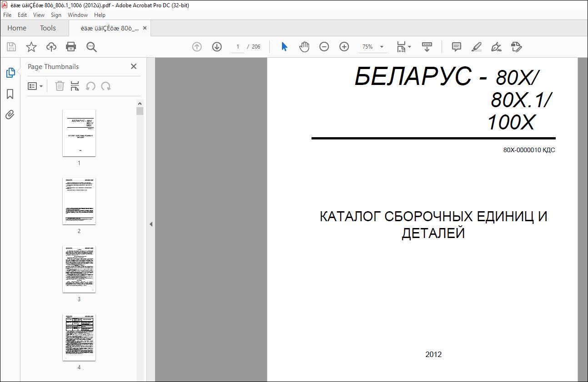Screen dimensions: 588x382
Task: Rotate page clockwise in thumbnails panel
Action: 106,86
